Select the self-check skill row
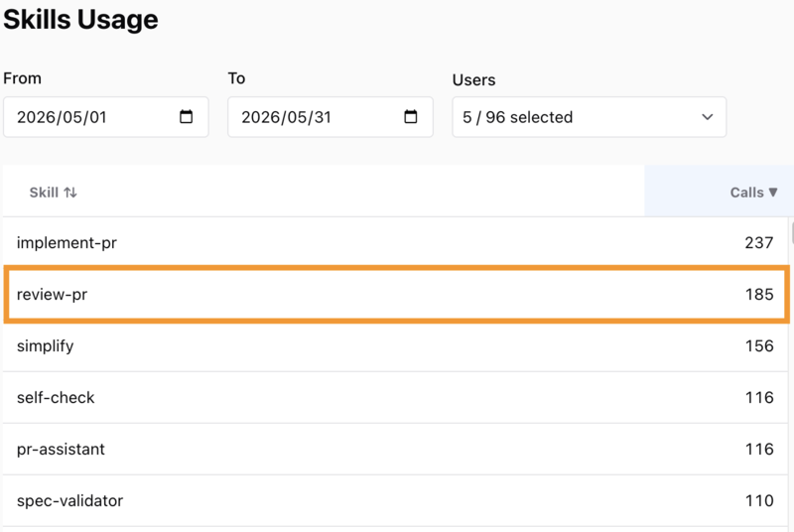 click(x=395, y=398)
